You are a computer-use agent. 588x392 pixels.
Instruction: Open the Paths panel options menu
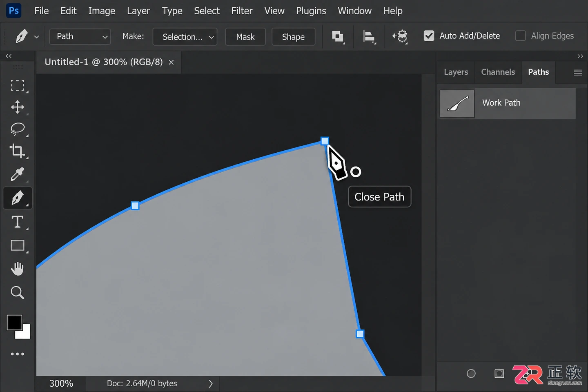[578, 73]
